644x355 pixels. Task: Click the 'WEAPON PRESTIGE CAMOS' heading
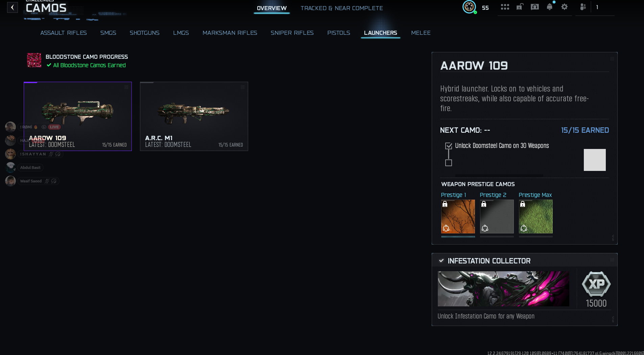(478, 184)
